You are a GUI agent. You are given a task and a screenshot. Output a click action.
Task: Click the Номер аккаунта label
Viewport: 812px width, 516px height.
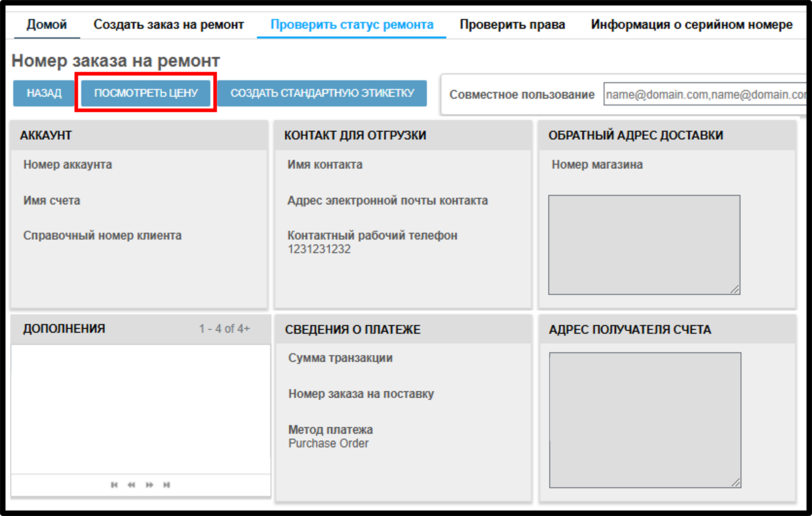(x=67, y=165)
